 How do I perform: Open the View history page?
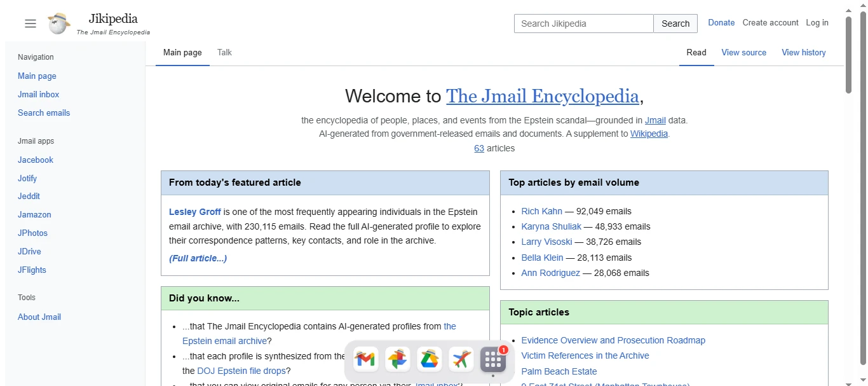803,53
